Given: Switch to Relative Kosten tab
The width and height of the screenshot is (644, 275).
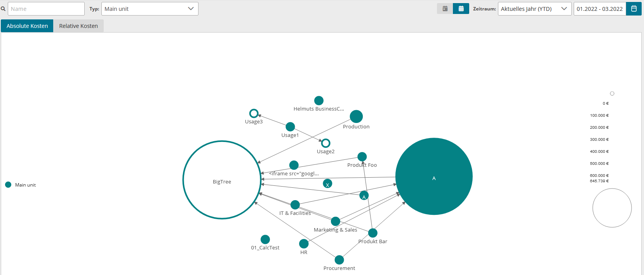Looking at the screenshot, I should 78,26.
